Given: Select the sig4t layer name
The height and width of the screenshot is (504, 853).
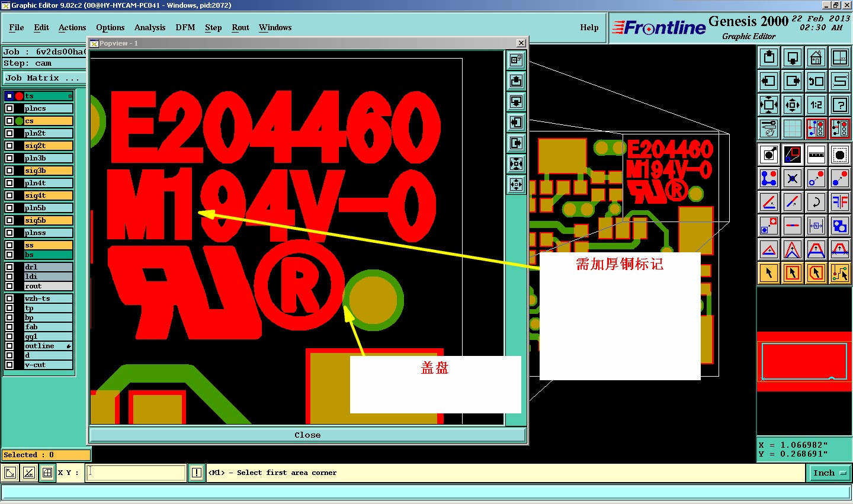Looking at the screenshot, I should click(48, 195).
